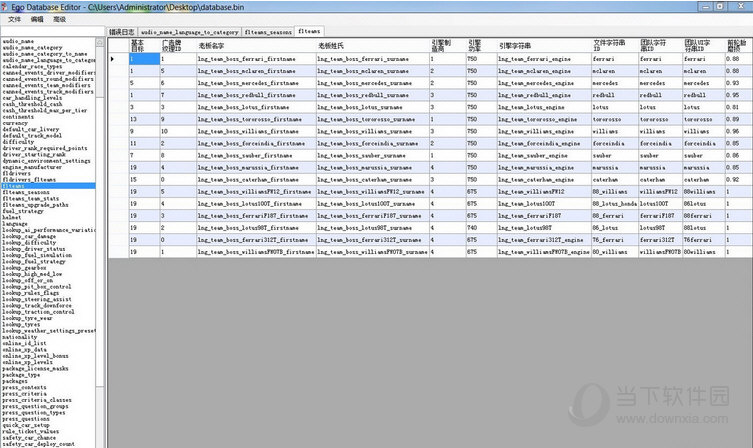This screenshot has height=448, width=753.
Task: Click the search box above the table list
Action: (52, 32)
